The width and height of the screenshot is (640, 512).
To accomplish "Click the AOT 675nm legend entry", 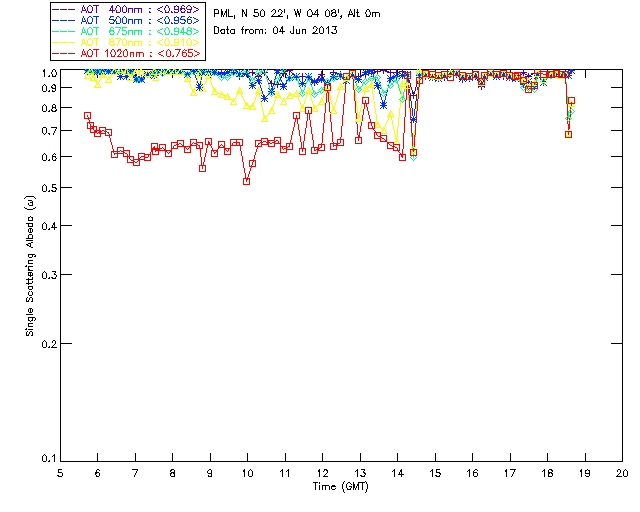I will [128, 31].
